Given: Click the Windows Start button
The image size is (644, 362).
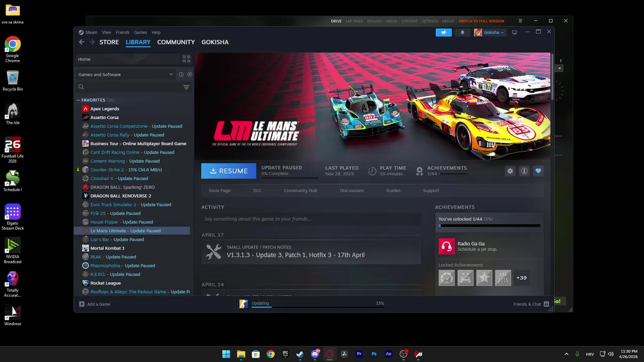Looking at the screenshot, I should click(x=226, y=354).
